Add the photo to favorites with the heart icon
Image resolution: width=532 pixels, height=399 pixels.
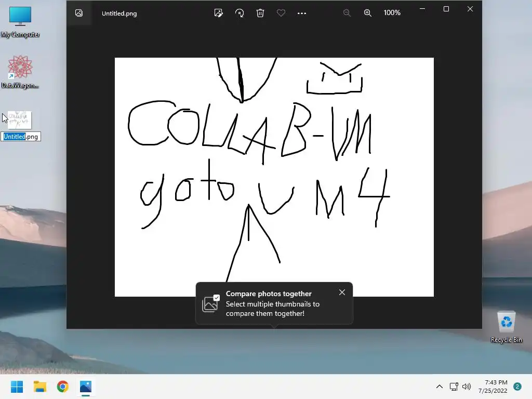pos(281,13)
